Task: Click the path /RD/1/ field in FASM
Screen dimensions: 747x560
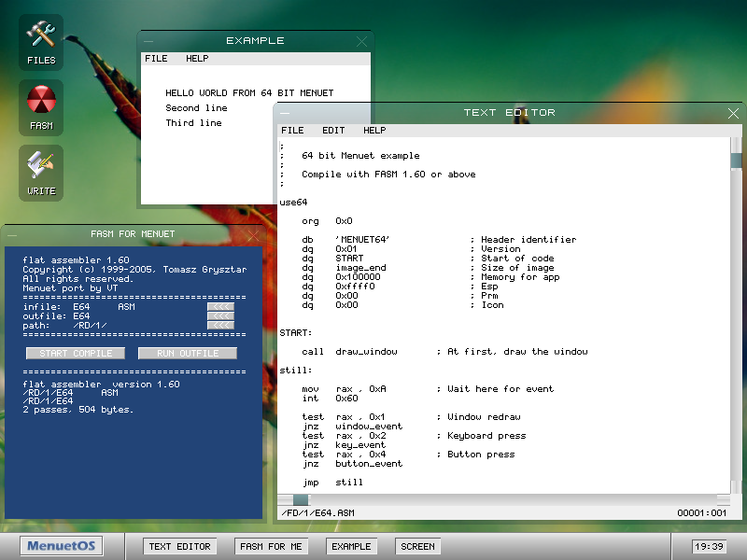Action: [x=90, y=326]
